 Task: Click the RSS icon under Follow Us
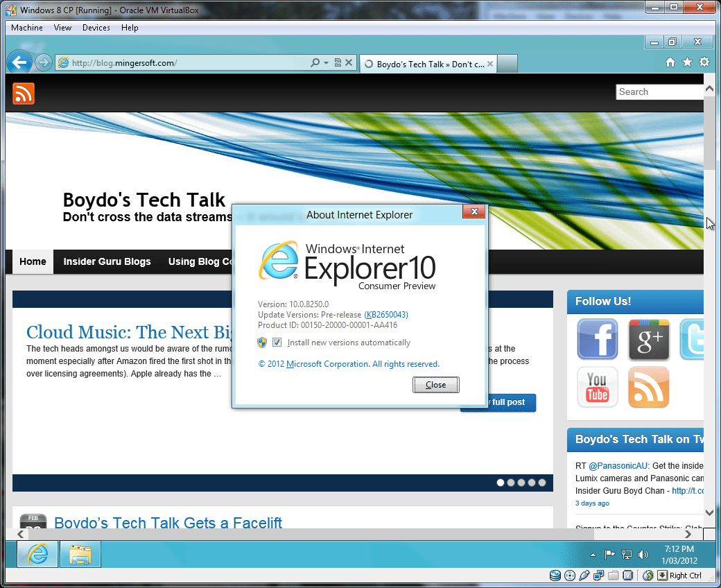pyautogui.click(x=649, y=387)
